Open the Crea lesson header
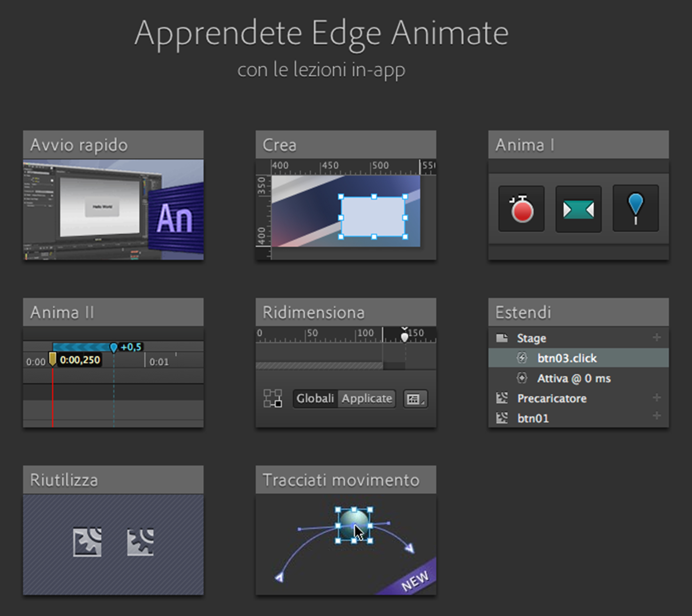The width and height of the screenshot is (692, 616). (346, 145)
